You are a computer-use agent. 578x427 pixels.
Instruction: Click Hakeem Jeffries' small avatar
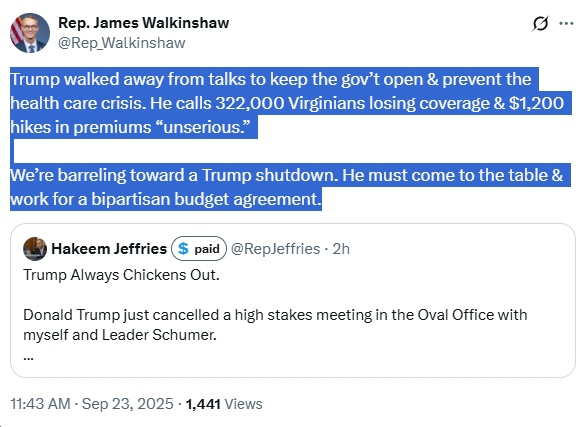(35, 249)
